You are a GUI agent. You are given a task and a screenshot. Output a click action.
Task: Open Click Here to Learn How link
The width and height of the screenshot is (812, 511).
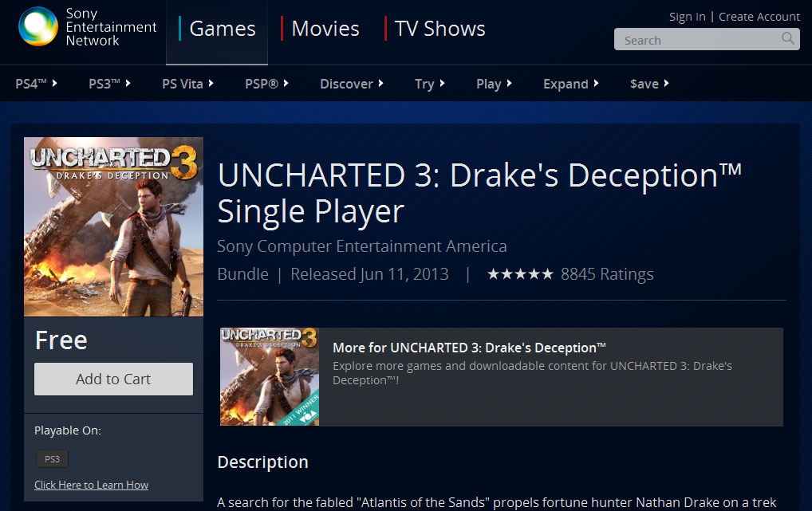tap(91, 485)
